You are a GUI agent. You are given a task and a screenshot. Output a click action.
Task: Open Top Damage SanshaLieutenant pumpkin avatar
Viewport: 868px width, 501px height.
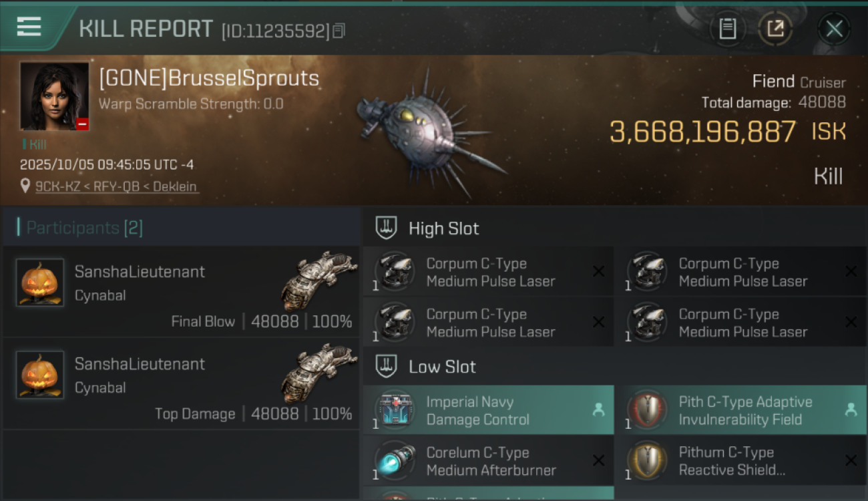tap(40, 375)
